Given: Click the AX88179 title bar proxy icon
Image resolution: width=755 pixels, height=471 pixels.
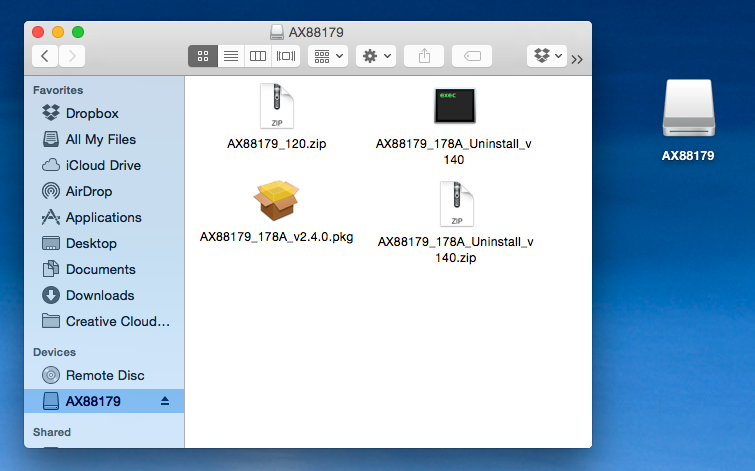Looking at the screenshot, I should point(276,32).
